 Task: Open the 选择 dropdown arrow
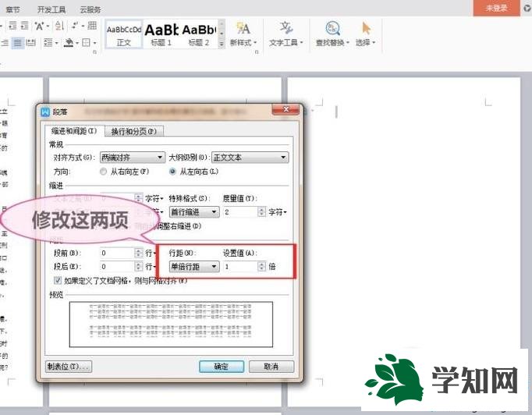pos(374,43)
